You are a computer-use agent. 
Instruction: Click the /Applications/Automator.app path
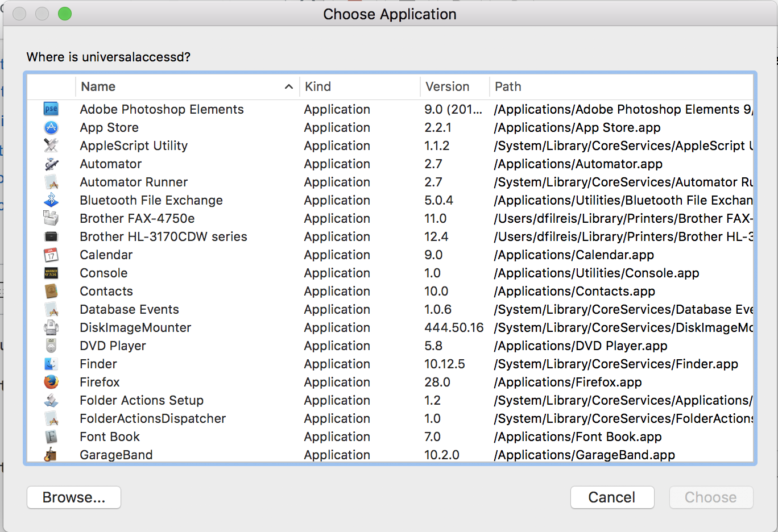(x=578, y=164)
